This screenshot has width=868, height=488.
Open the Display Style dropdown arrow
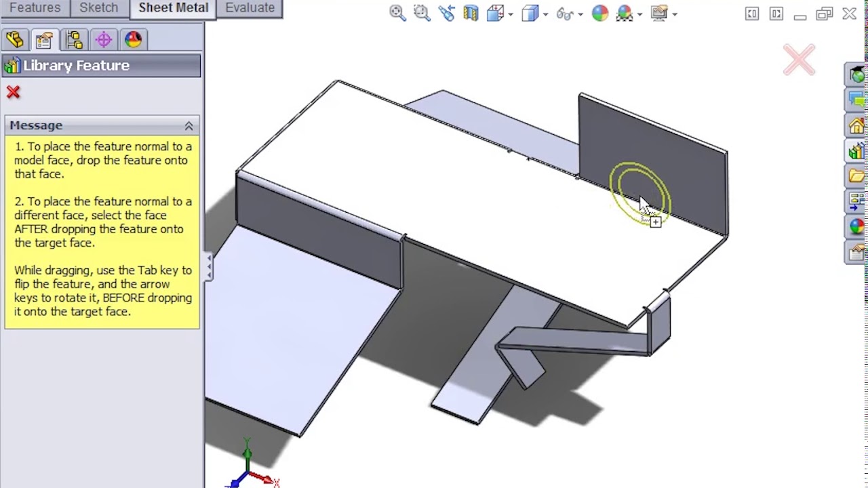click(545, 14)
